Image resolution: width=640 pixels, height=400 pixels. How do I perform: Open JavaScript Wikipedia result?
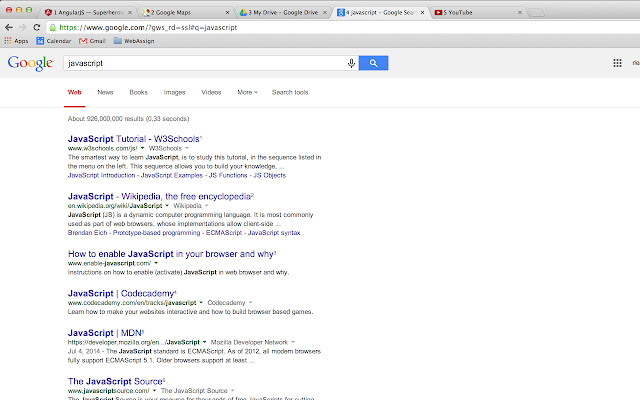(159, 196)
